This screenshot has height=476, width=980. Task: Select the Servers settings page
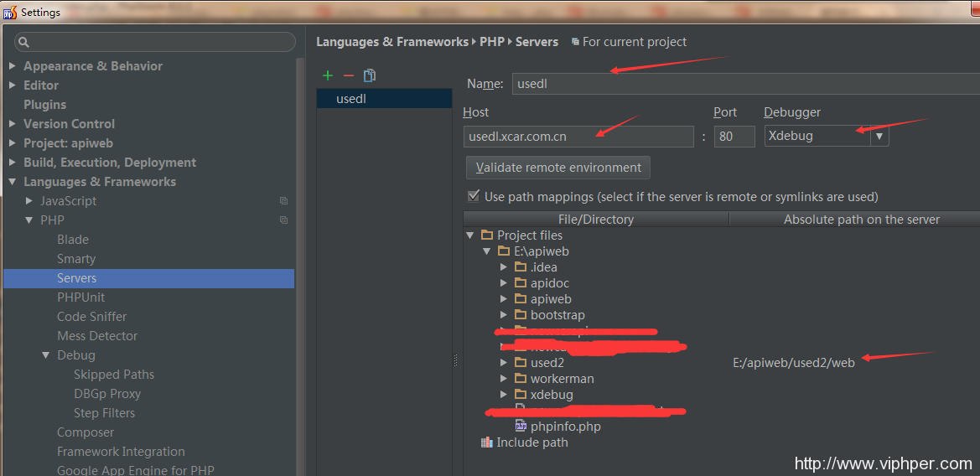click(148, 278)
